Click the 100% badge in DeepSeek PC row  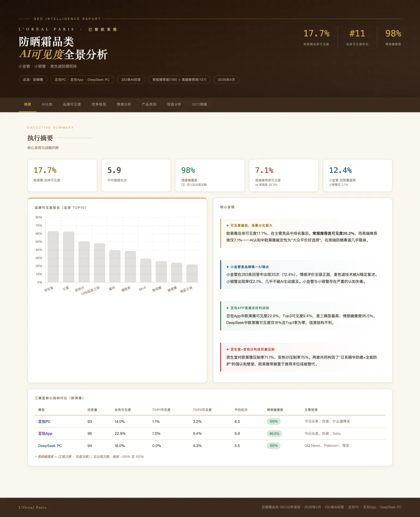pos(274,446)
